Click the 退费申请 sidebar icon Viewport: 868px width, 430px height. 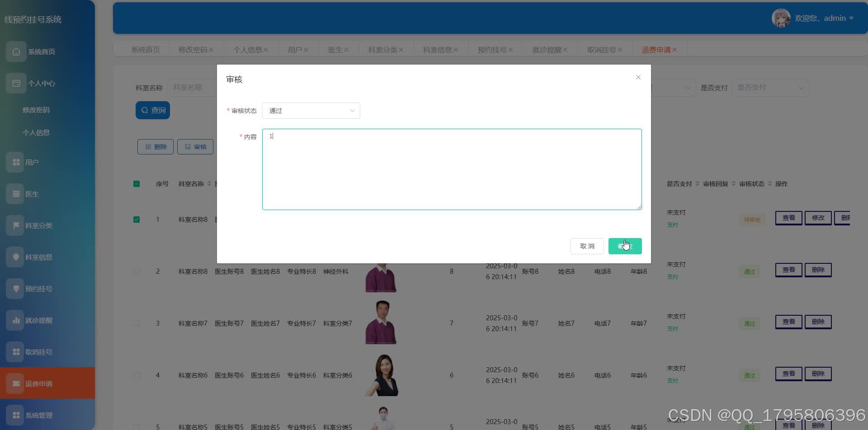tap(16, 383)
